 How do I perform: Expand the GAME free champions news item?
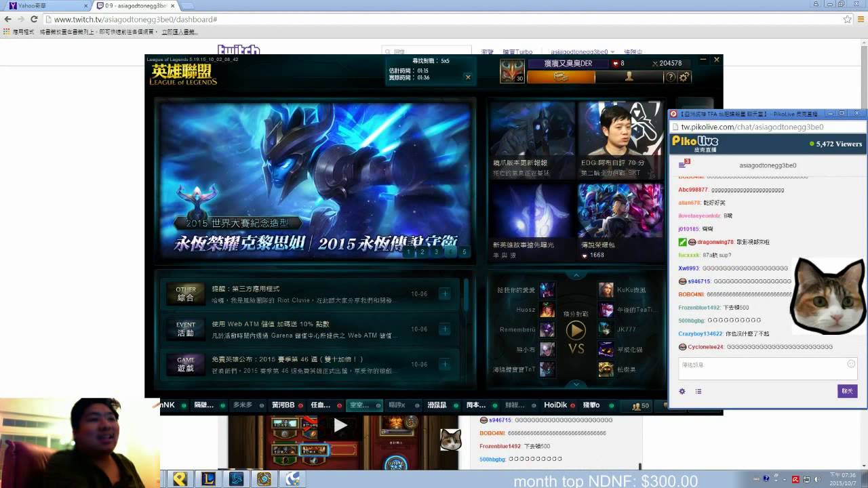tap(445, 365)
